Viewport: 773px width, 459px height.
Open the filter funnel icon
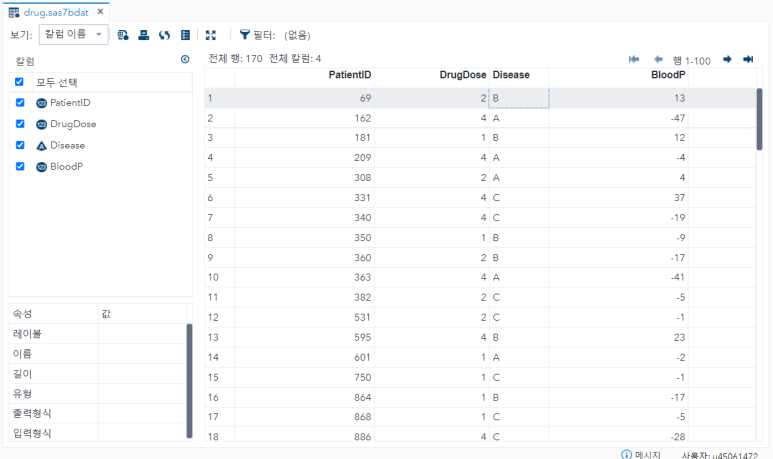click(245, 34)
